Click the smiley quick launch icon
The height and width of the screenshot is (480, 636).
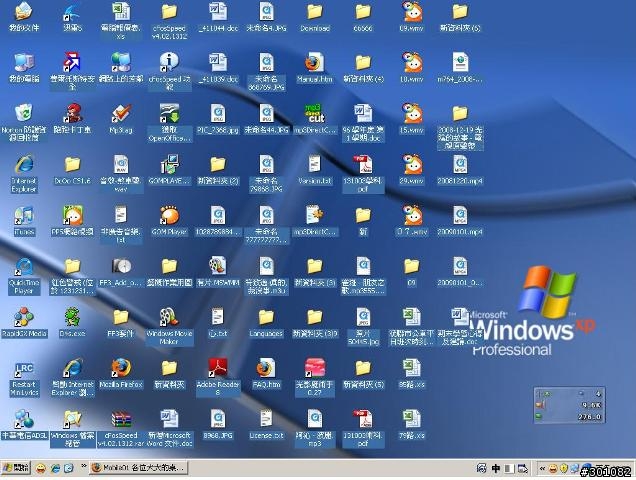41,469
